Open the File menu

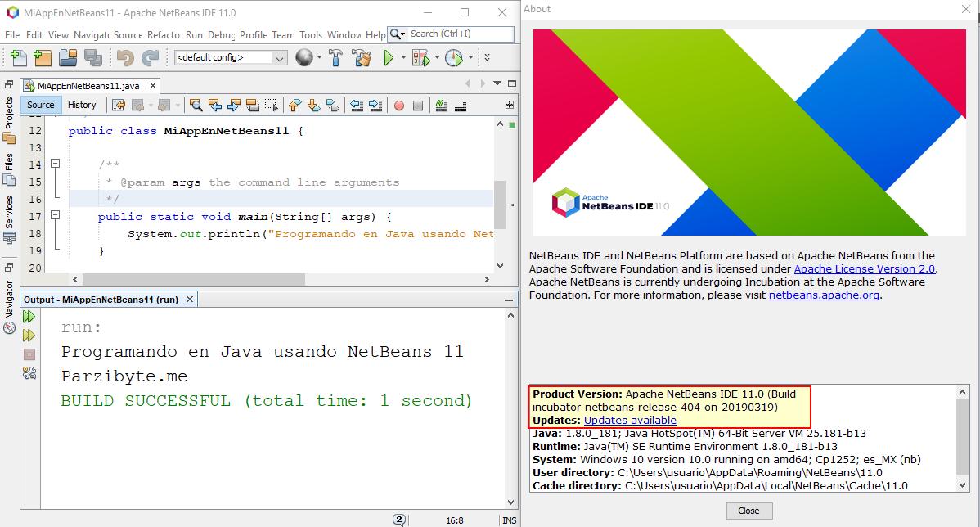12,35
